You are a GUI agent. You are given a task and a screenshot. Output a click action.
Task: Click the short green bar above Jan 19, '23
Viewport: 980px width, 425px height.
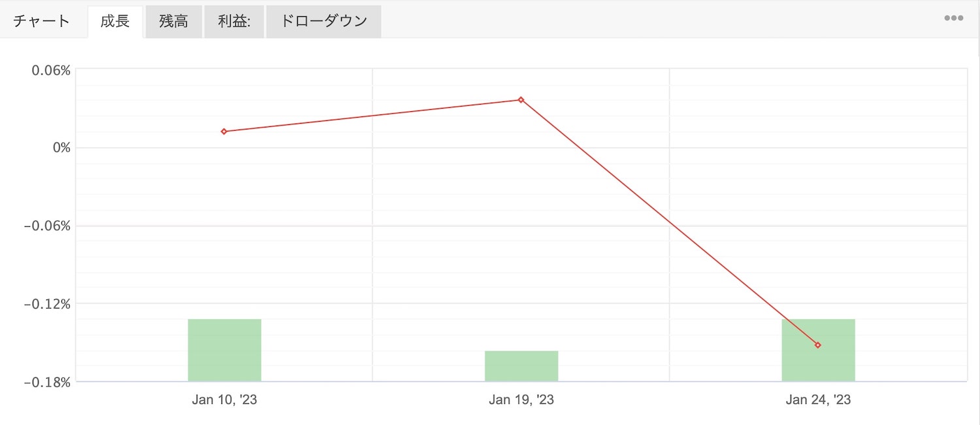(x=521, y=365)
